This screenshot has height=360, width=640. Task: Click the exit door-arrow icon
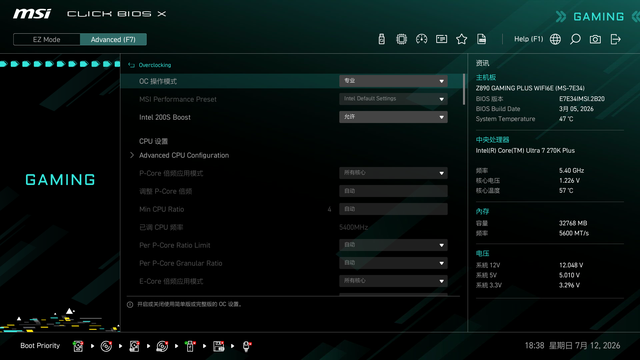[616, 39]
